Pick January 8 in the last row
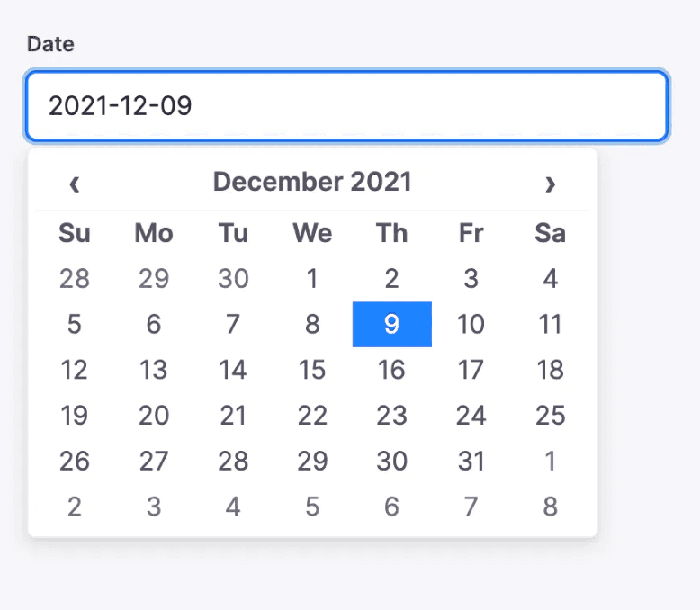The width and height of the screenshot is (700, 610). pyautogui.click(x=551, y=507)
